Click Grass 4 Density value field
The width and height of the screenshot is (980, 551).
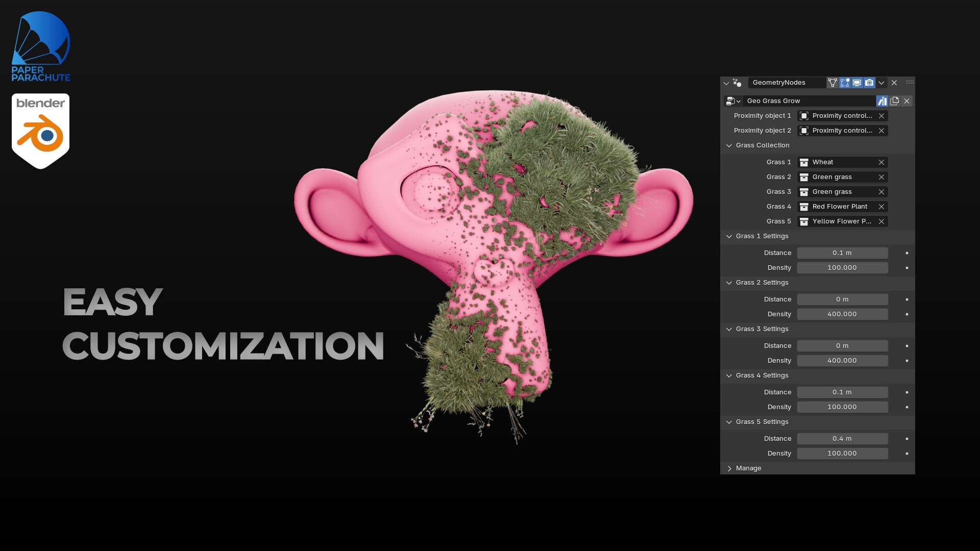pyautogui.click(x=843, y=407)
